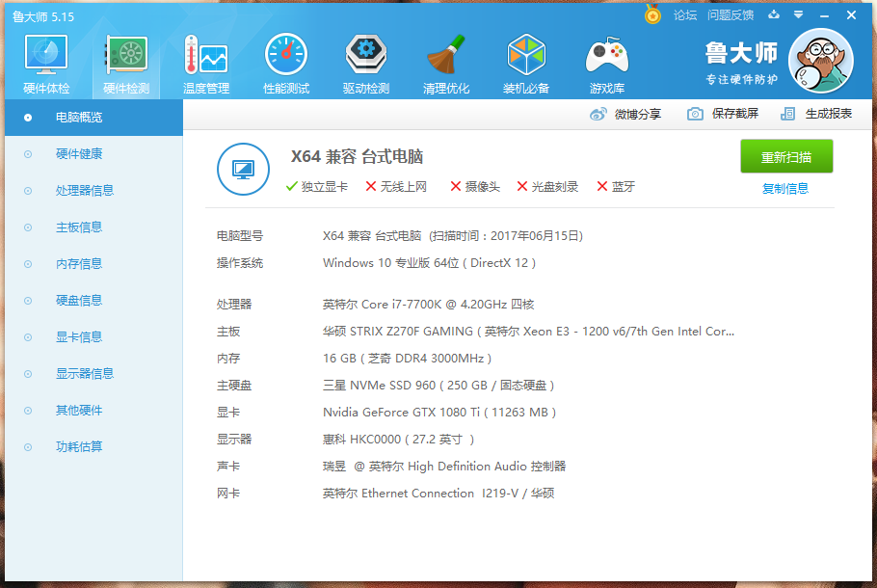Select 内存信息 sidebar item
877x588 pixels.
click(x=94, y=264)
